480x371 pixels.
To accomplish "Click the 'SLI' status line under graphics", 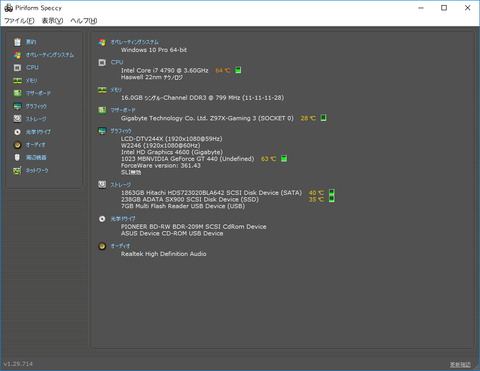I will tap(131, 172).
